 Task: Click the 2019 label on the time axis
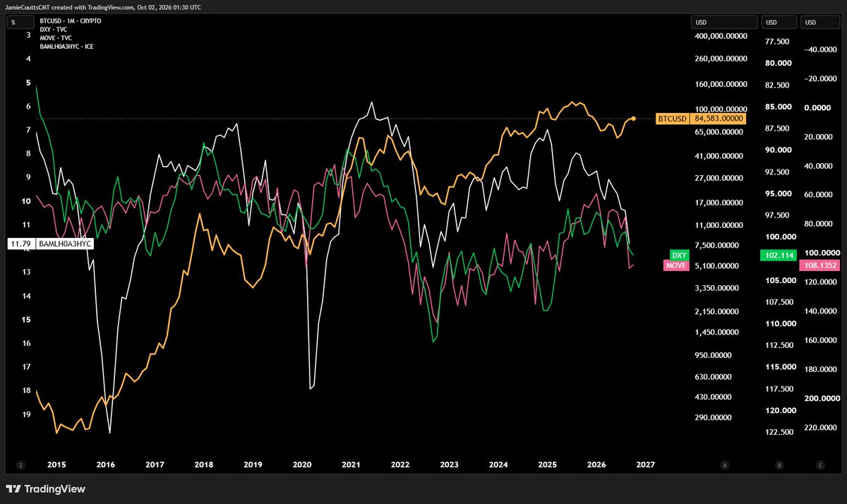[253, 464]
